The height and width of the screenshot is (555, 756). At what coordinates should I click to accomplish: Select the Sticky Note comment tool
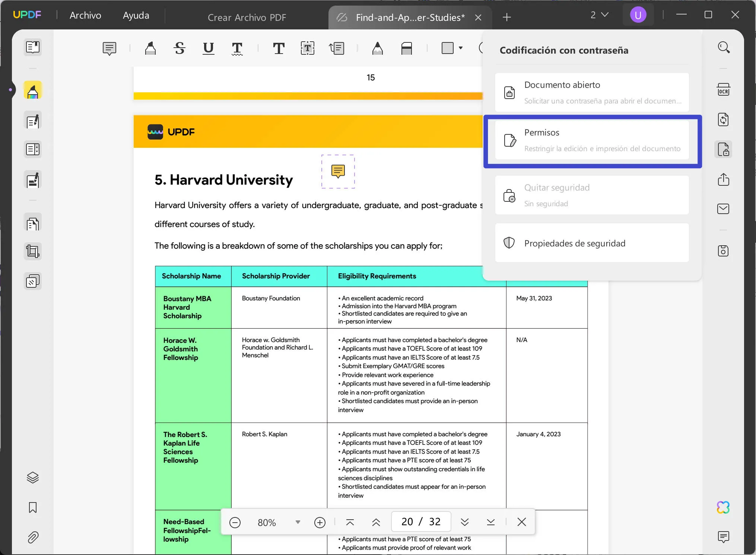point(109,48)
